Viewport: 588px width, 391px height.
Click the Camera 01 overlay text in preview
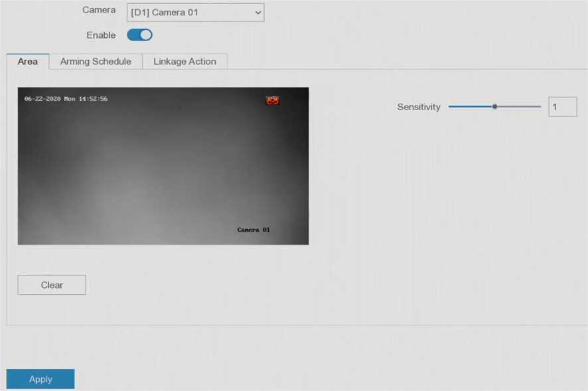[x=254, y=230]
